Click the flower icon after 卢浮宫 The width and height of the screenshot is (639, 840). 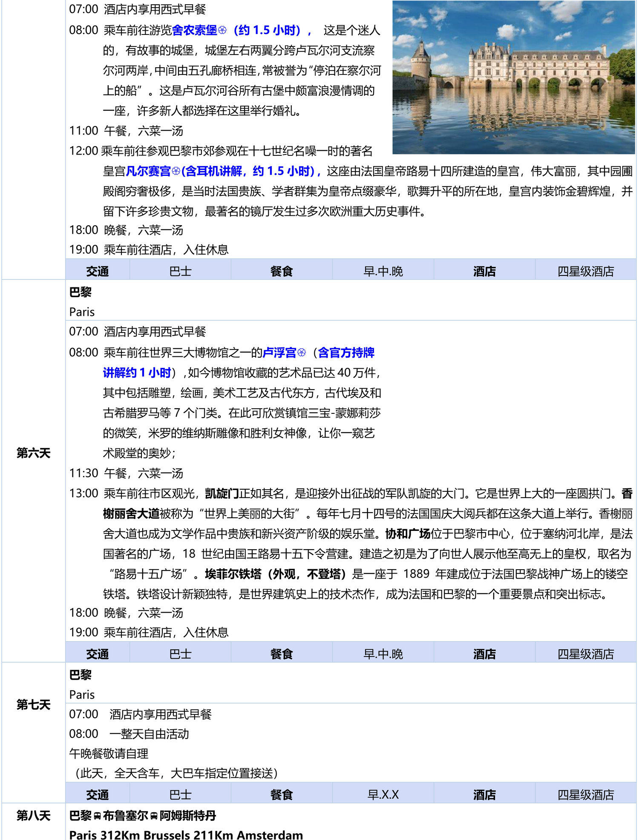[x=302, y=353]
